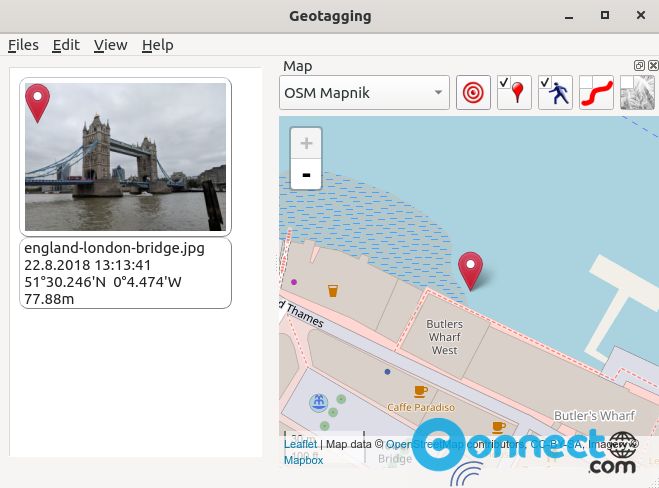Toggle the show photo markers checkbox
The width and height of the screenshot is (659, 488).
(x=514, y=92)
